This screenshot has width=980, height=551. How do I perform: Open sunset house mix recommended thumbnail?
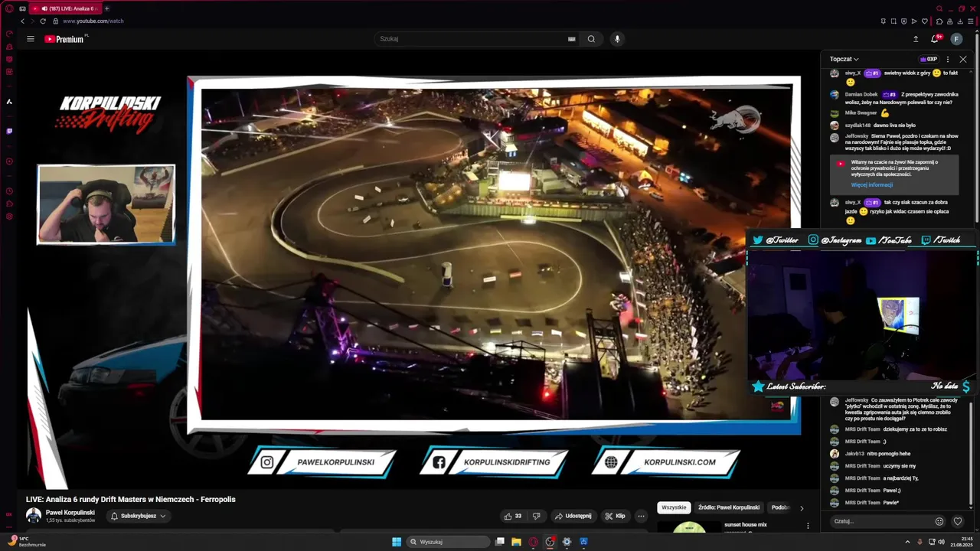point(689,527)
